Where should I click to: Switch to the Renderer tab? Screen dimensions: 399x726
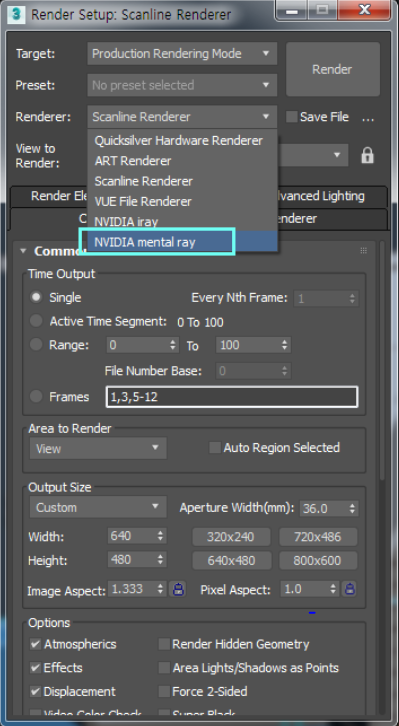(x=331, y=219)
